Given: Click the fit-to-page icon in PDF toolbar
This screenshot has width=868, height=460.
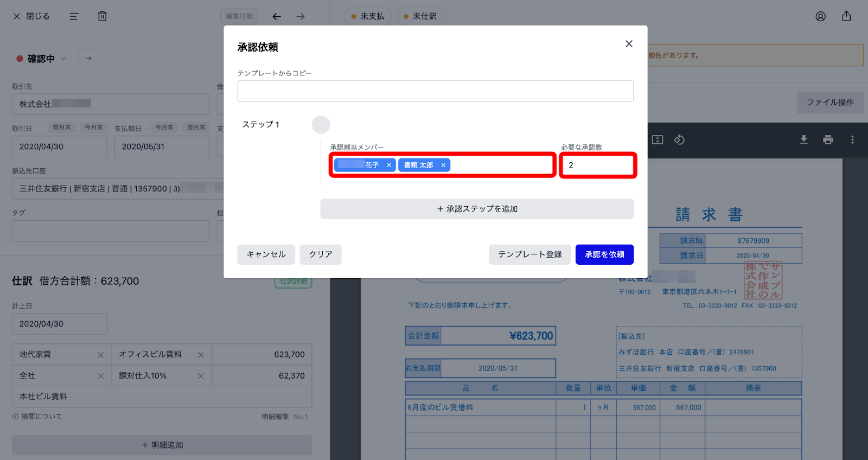Looking at the screenshot, I should click(658, 140).
